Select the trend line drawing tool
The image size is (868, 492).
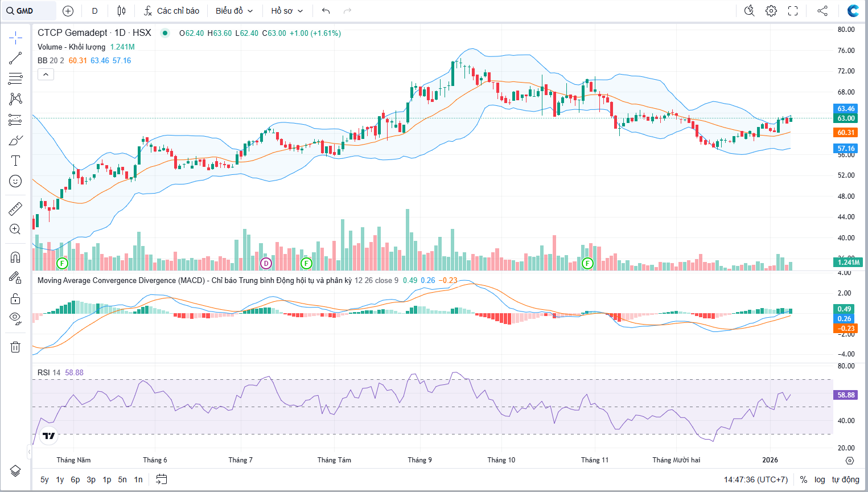[x=15, y=58]
